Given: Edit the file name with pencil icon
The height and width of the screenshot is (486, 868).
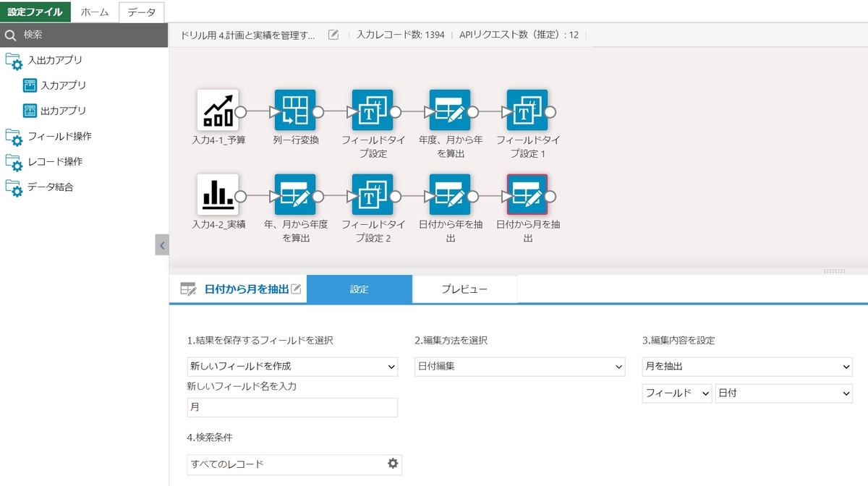Looking at the screenshot, I should click(333, 35).
